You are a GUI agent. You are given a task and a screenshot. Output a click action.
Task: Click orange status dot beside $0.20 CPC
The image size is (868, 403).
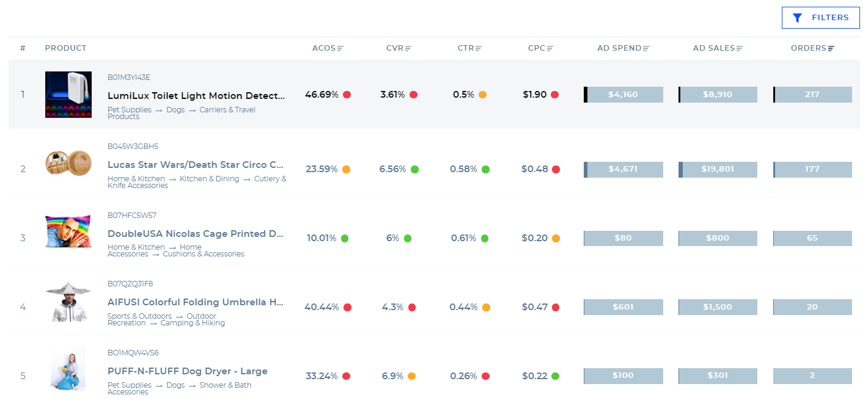[556, 238]
